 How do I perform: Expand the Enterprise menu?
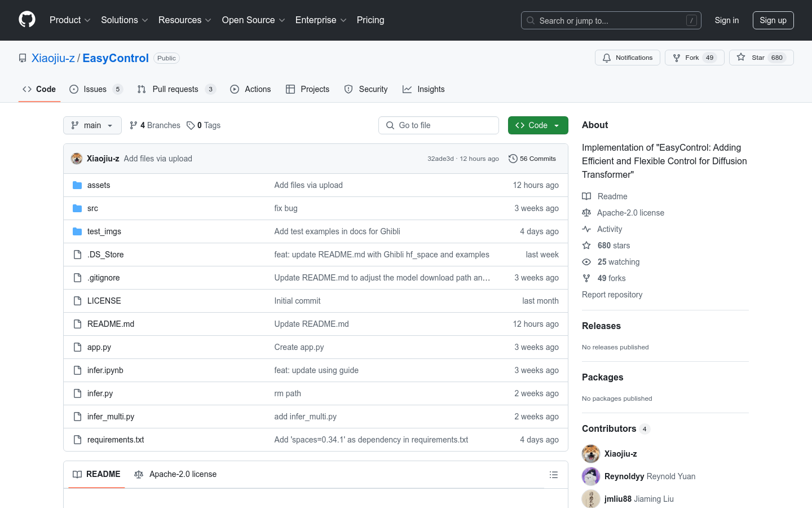(321, 20)
